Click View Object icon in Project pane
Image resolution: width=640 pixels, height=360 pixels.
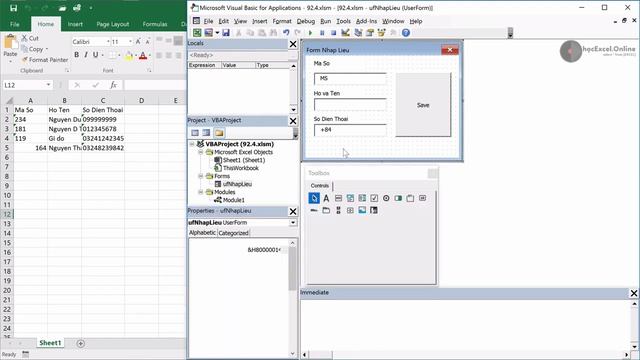click(207, 133)
